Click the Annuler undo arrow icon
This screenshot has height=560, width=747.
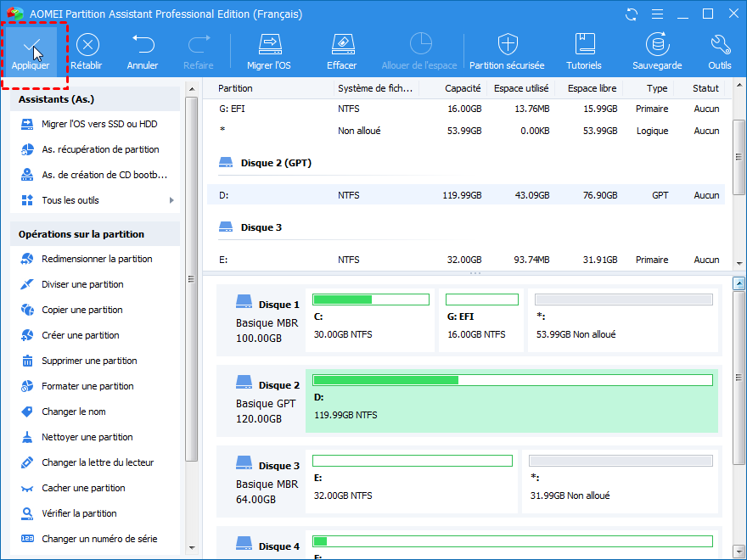[x=143, y=45]
